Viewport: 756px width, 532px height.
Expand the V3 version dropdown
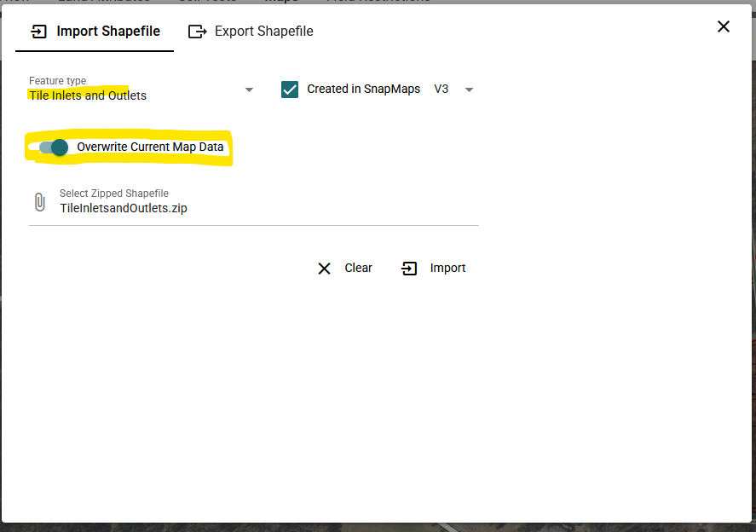tap(469, 89)
